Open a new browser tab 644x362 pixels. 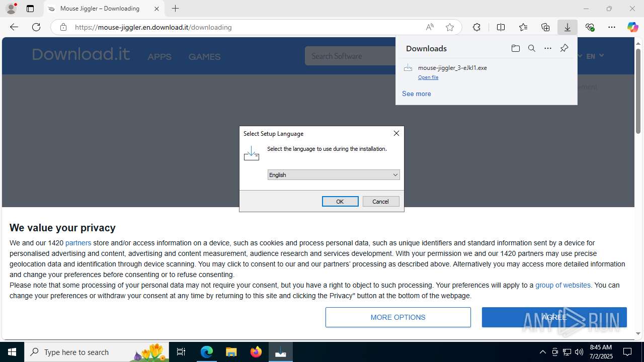[x=175, y=9]
